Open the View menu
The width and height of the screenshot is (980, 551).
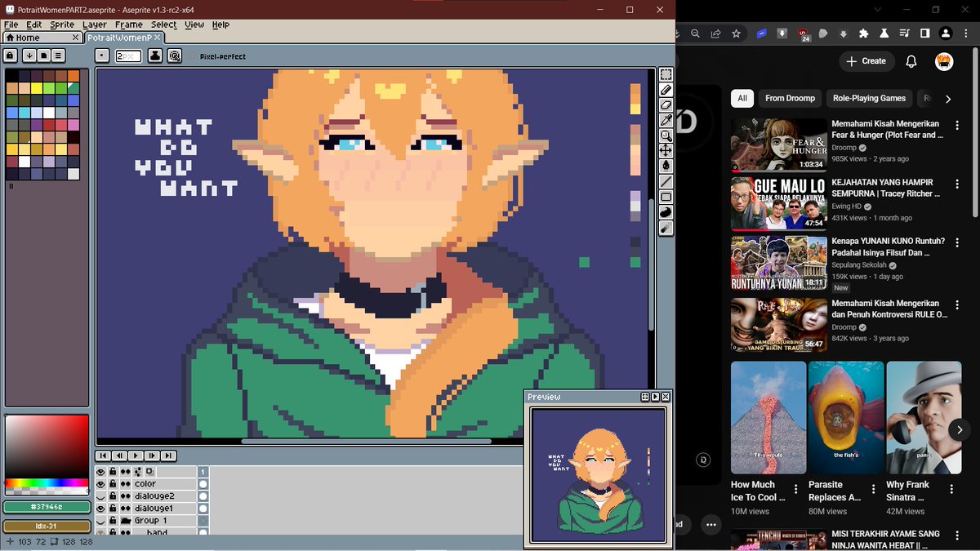194,24
